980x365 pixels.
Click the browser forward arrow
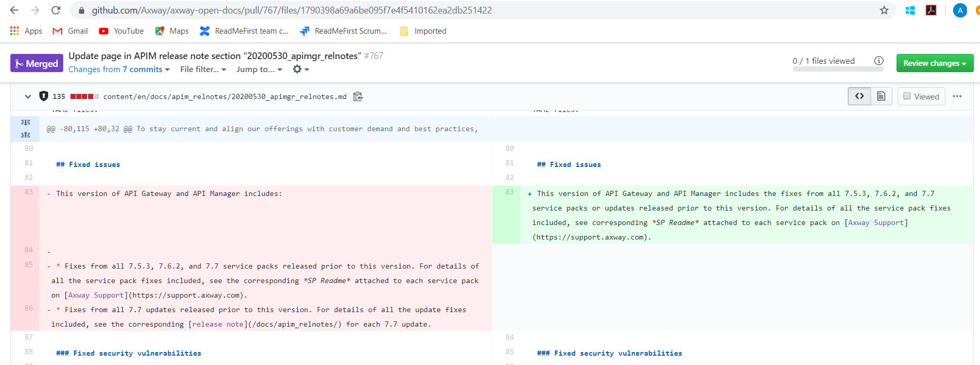coord(35,10)
